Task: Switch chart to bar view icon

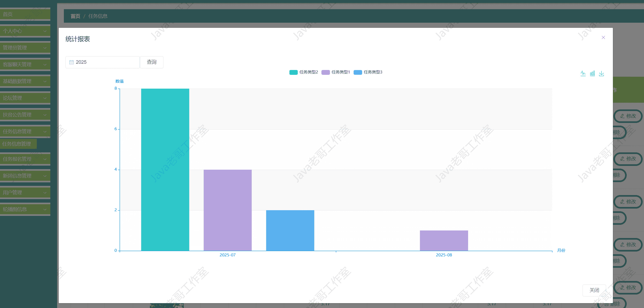Action: click(x=592, y=73)
